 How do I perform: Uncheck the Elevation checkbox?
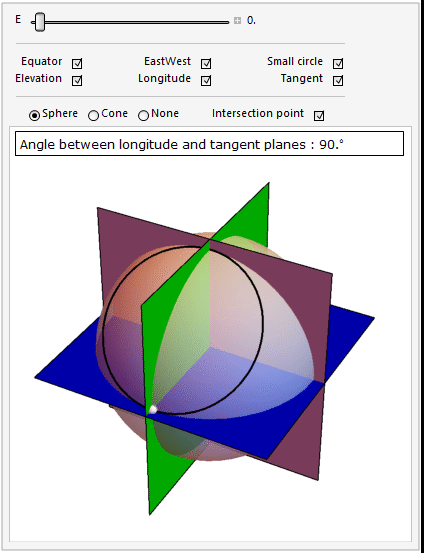pos(77,81)
